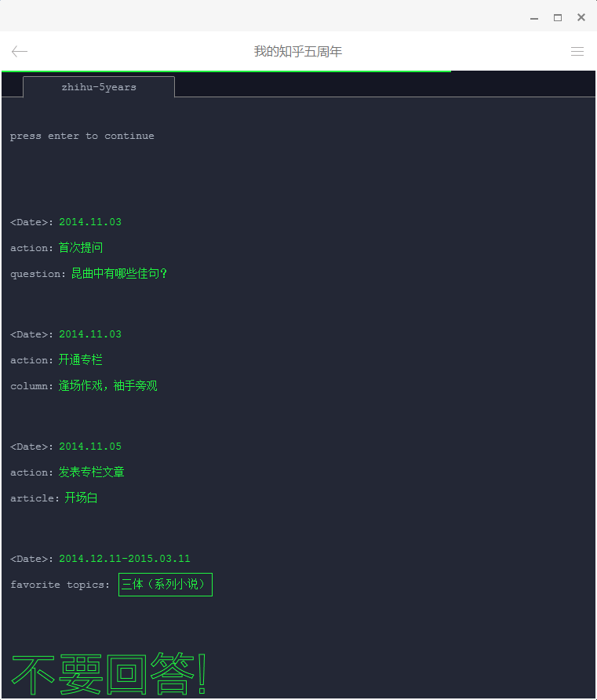This screenshot has height=700, width=597.
Task: Click the "favorite topics:" label
Action: point(60,585)
